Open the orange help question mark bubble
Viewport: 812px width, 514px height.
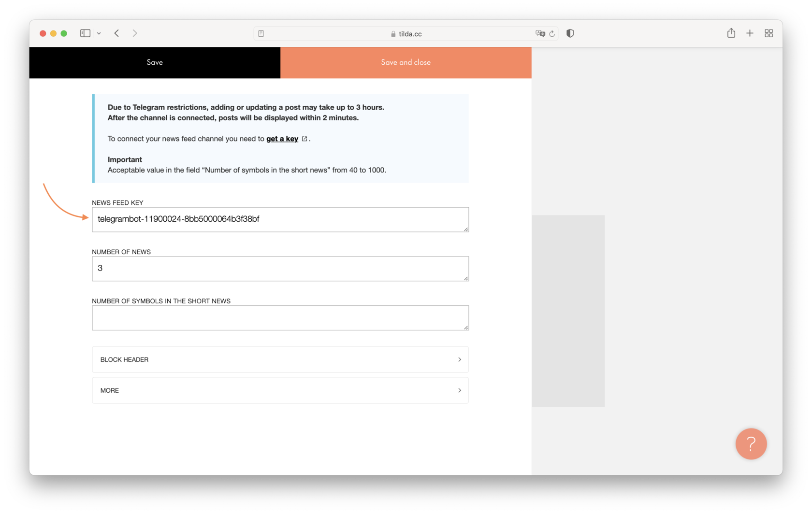coord(751,444)
